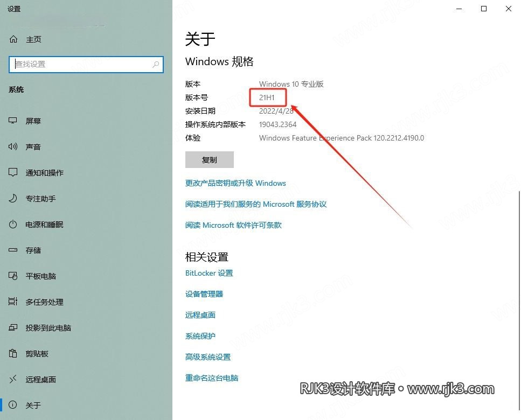Select the 21H1 version value
Image resolution: width=521 pixels, height=420 pixels.
pos(267,97)
